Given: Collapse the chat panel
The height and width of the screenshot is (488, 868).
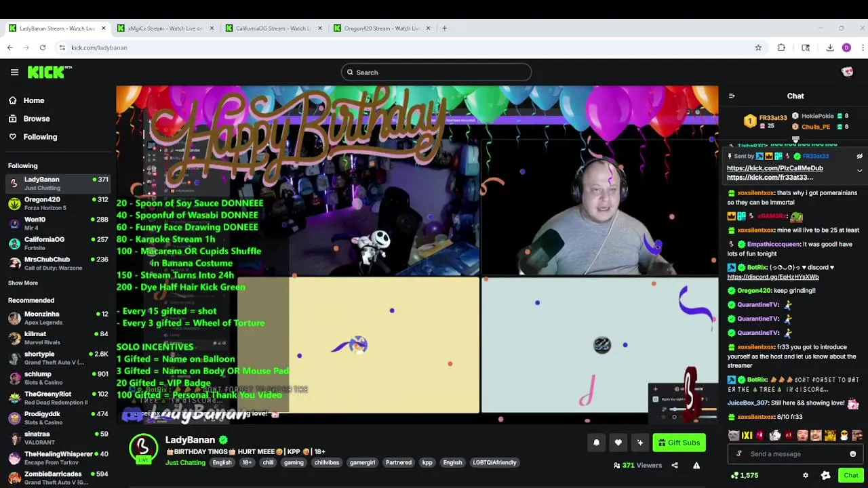Looking at the screenshot, I should click(x=732, y=96).
